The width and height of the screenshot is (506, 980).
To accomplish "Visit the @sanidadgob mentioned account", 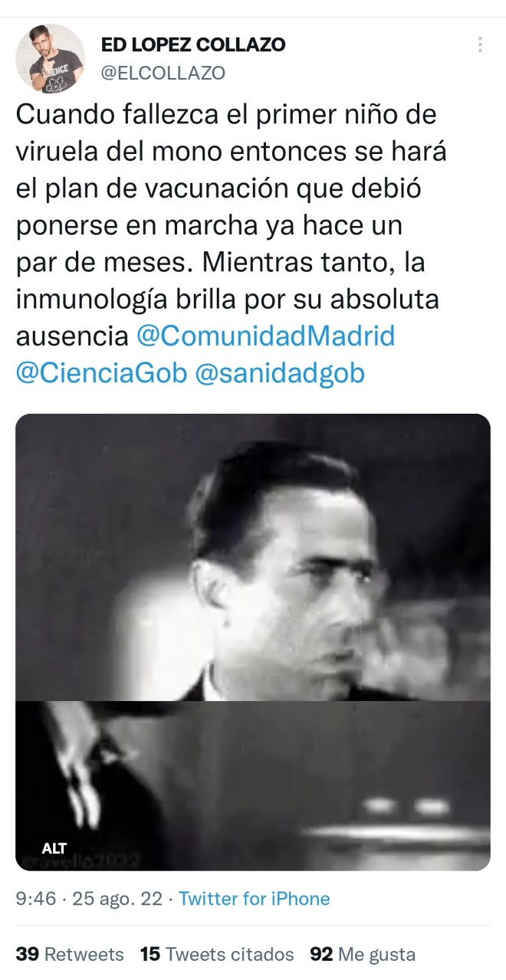I will pyautogui.click(x=281, y=372).
